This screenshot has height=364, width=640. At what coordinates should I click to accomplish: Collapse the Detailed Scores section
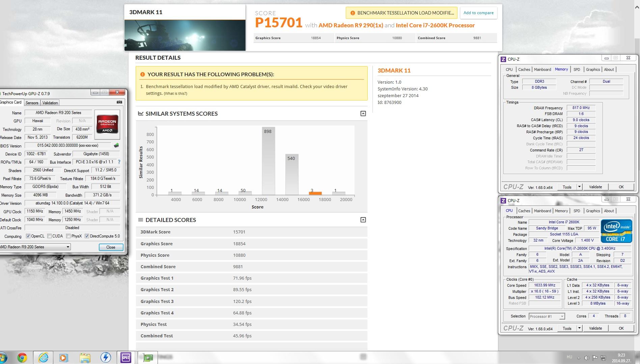click(363, 220)
